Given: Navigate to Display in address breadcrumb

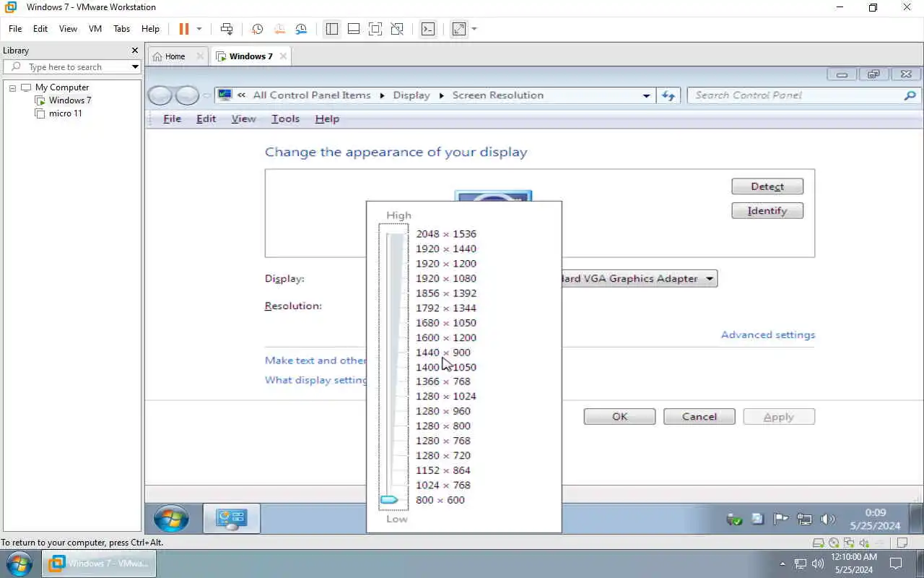Looking at the screenshot, I should tap(411, 95).
